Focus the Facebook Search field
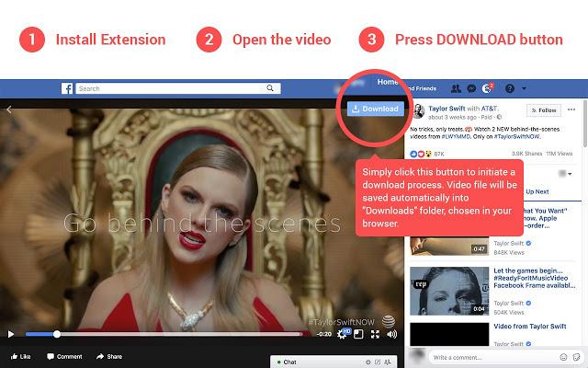588x368 pixels. (x=178, y=88)
